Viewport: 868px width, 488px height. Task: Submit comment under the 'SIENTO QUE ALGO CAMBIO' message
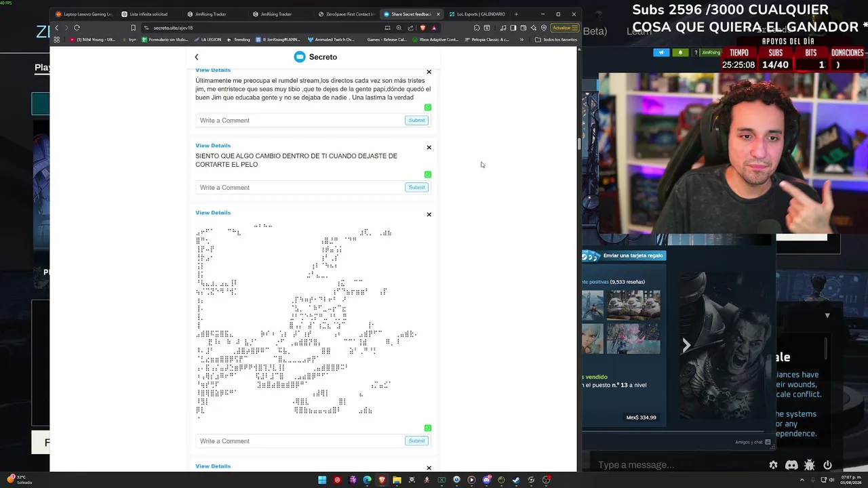(x=416, y=188)
